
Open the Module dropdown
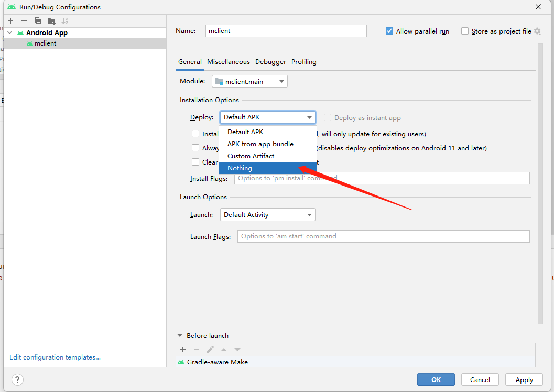(249, 81)
